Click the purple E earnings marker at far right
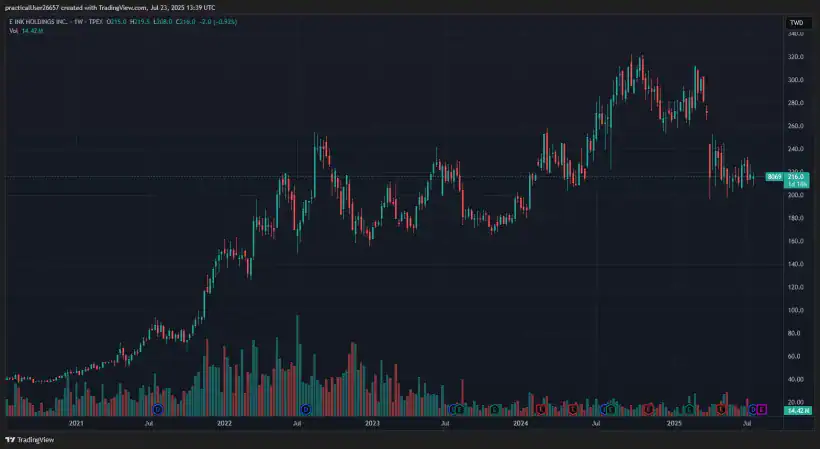The height and width of the screenshot is (449, 820). [x=762, y=409]
